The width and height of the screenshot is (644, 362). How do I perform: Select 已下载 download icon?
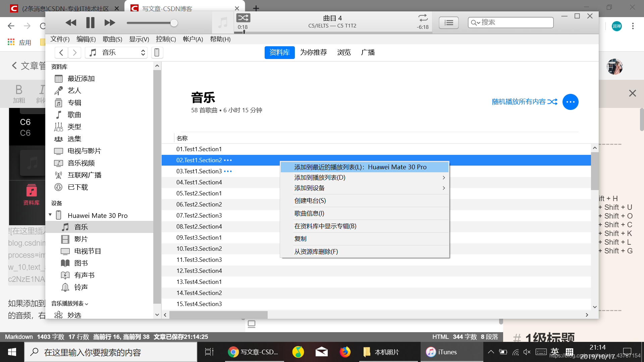(x=59, y=187)
